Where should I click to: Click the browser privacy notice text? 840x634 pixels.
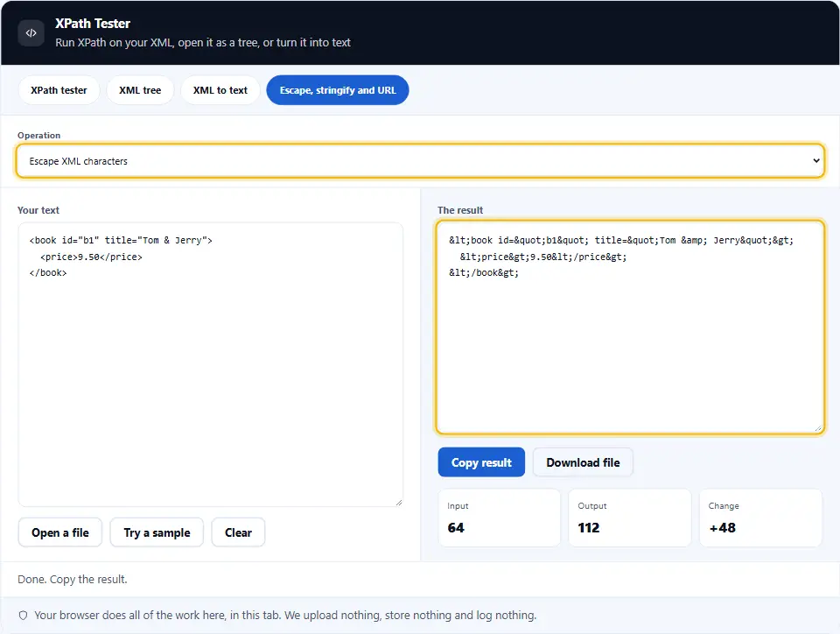point(285,616)
